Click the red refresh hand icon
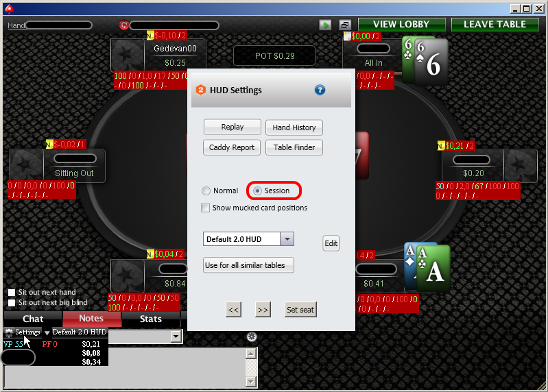 coord(124,25)
